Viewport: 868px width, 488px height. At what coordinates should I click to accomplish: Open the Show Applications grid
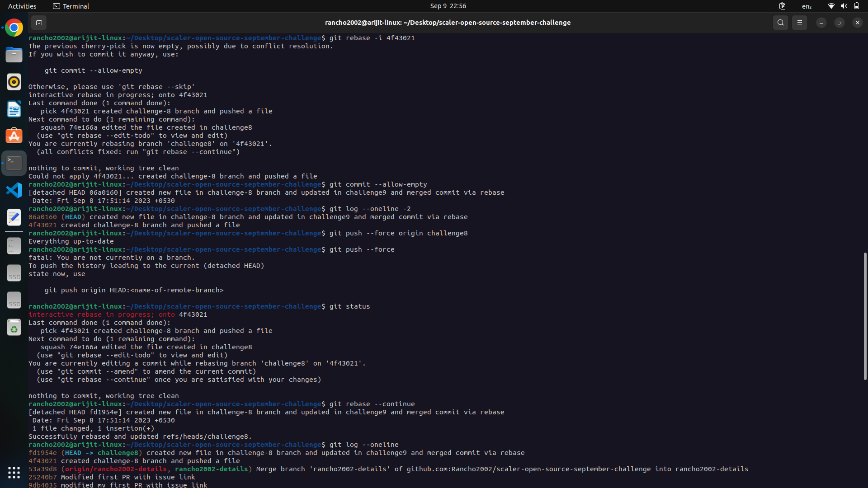(x=14, y=473)
